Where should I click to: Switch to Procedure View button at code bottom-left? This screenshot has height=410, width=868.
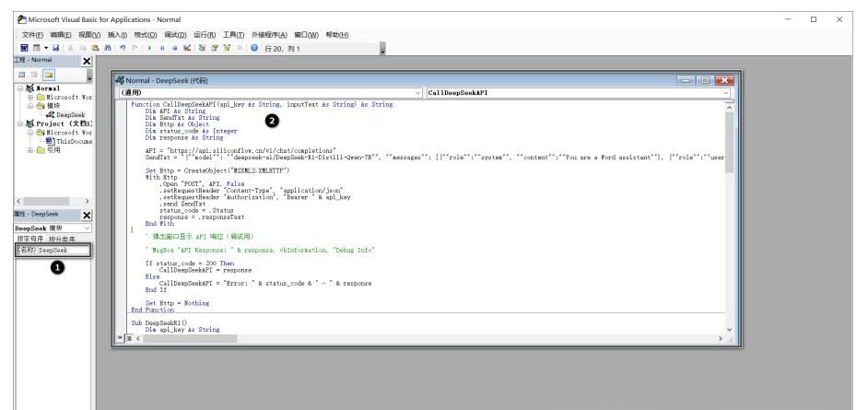[121, 338]
